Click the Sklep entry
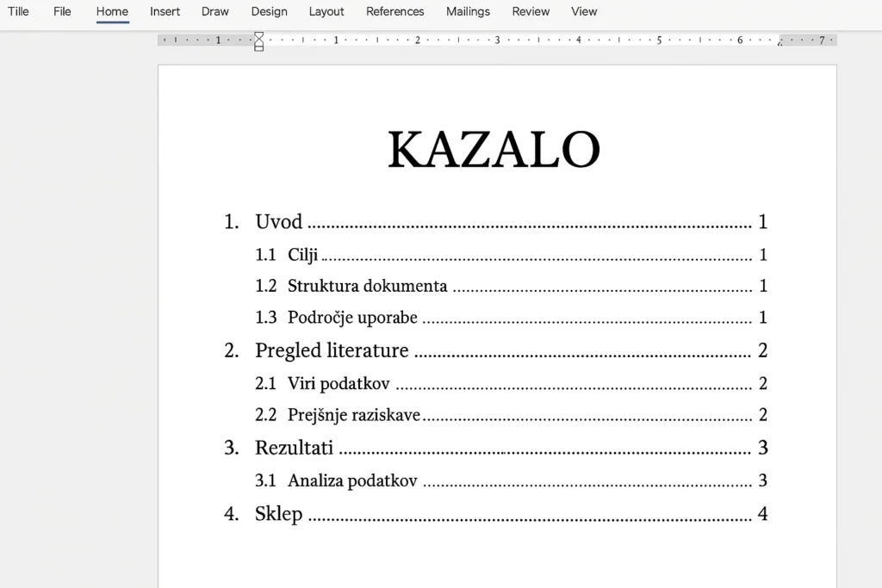This screenshot has width=882, height=588. pos(278,513)
